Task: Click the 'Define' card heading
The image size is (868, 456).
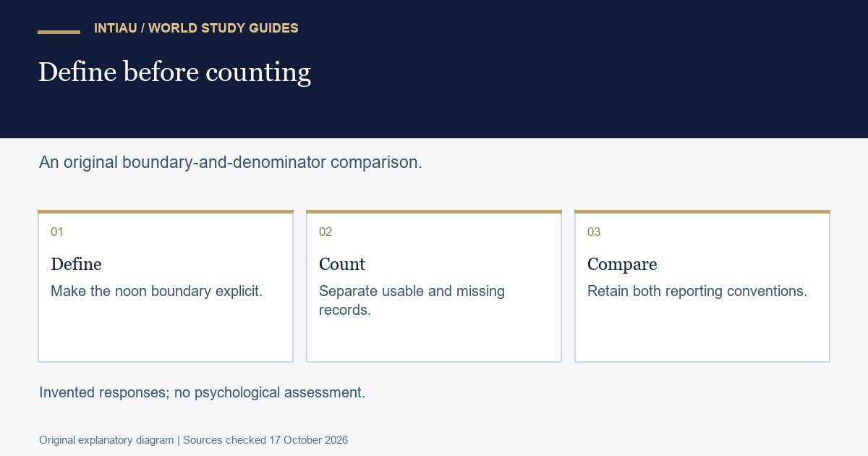Action: coord(76,264)
